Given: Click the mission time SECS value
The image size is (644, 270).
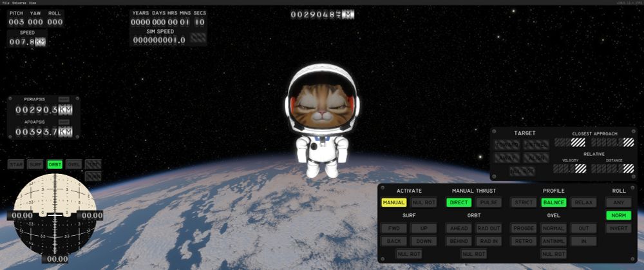Looking at the screenshot, I should 199,22.
